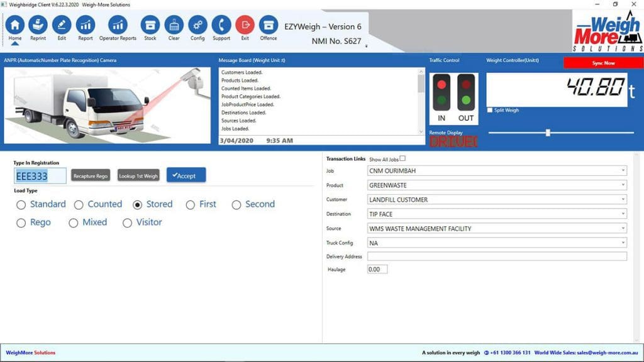Click the Haulage value field
Screen dimensions: 644x362
377,269
